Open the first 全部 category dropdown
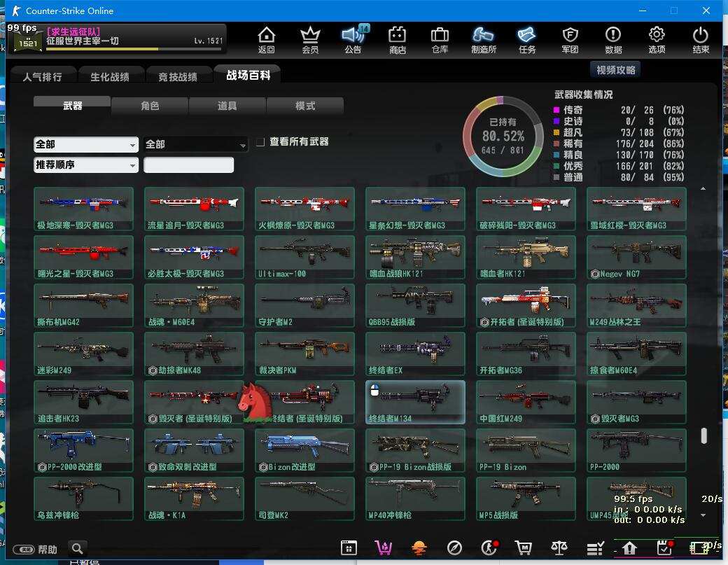Image resolution: width=728 pixels, height=565 pixels. click(x=86, y=144)
